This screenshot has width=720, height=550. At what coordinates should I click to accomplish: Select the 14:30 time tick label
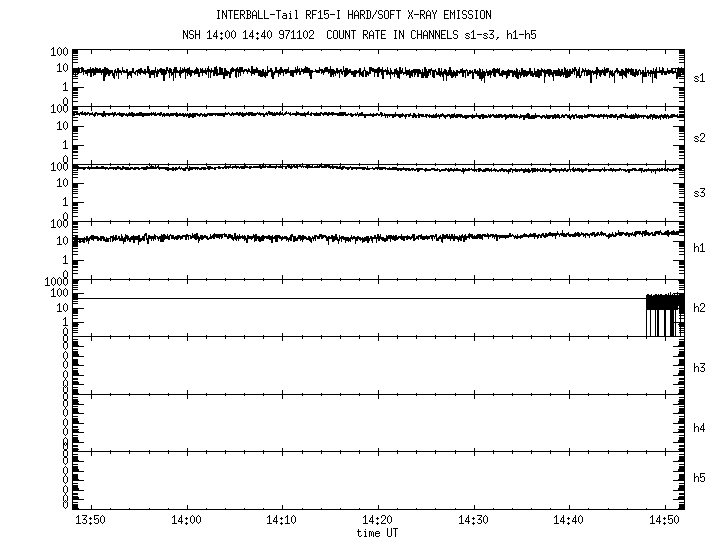pos(473,521)
